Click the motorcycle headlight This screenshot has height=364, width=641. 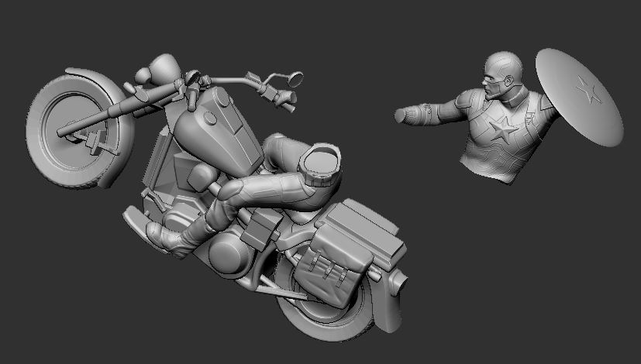point(165,69)
